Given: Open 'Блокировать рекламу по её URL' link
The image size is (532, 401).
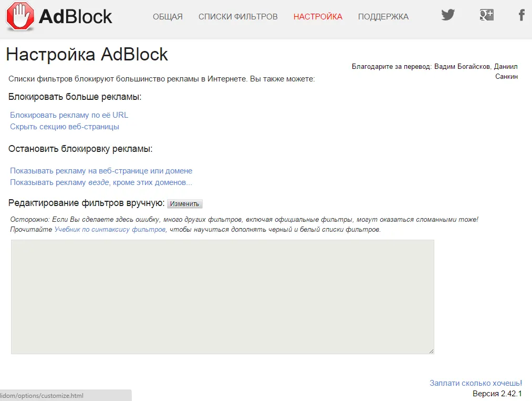Looking at the screenshot, I should pyautogui.click(x=69, y=115).
